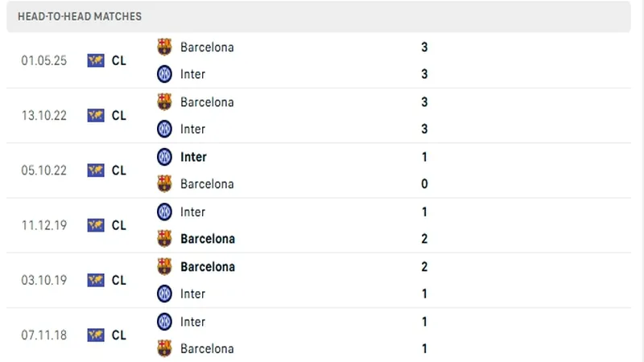
Task: Click the 05.10.22 match date
Action: [45, 171]
